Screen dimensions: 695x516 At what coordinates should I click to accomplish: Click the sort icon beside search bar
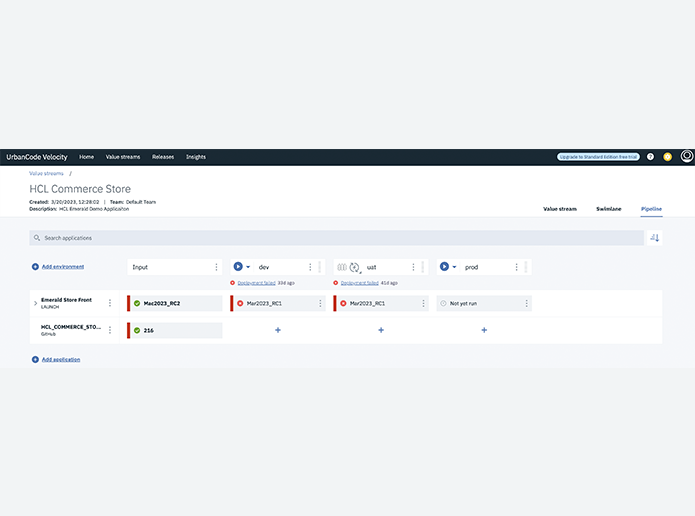coord(655,238)
